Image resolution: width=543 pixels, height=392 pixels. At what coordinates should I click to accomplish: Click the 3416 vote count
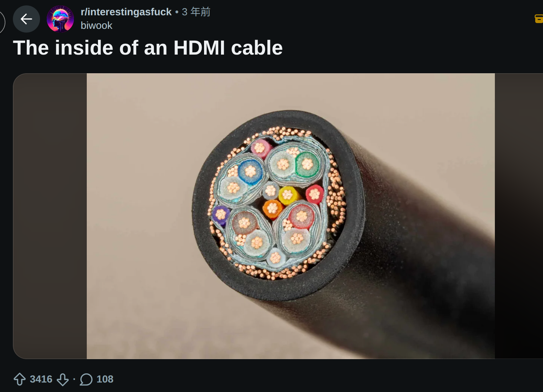coord(41,379)
